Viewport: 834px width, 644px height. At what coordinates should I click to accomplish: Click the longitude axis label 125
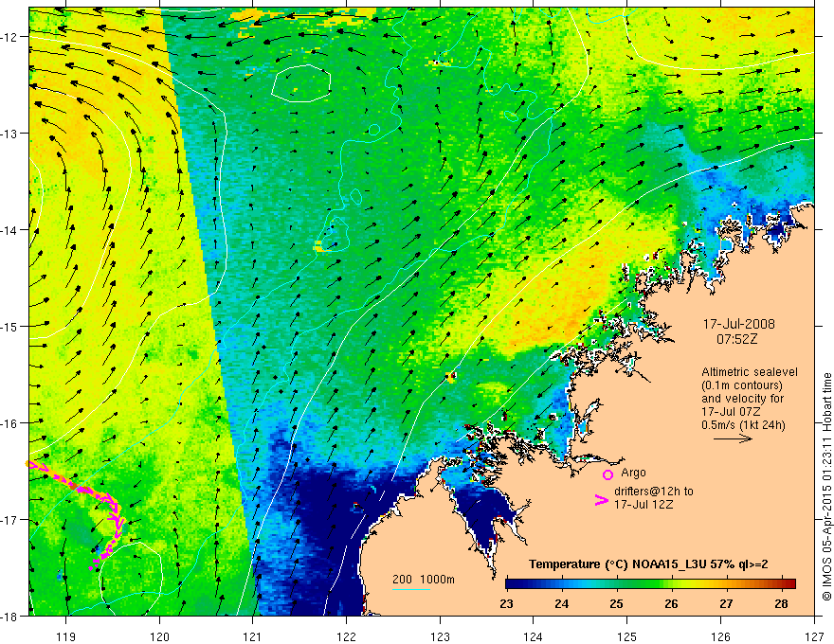pos(627,636)
